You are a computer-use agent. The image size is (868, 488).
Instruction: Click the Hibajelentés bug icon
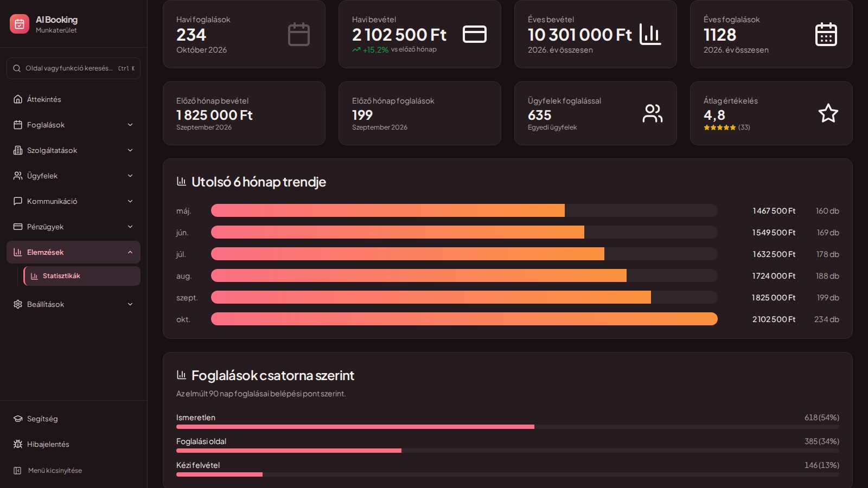point(18,444)
